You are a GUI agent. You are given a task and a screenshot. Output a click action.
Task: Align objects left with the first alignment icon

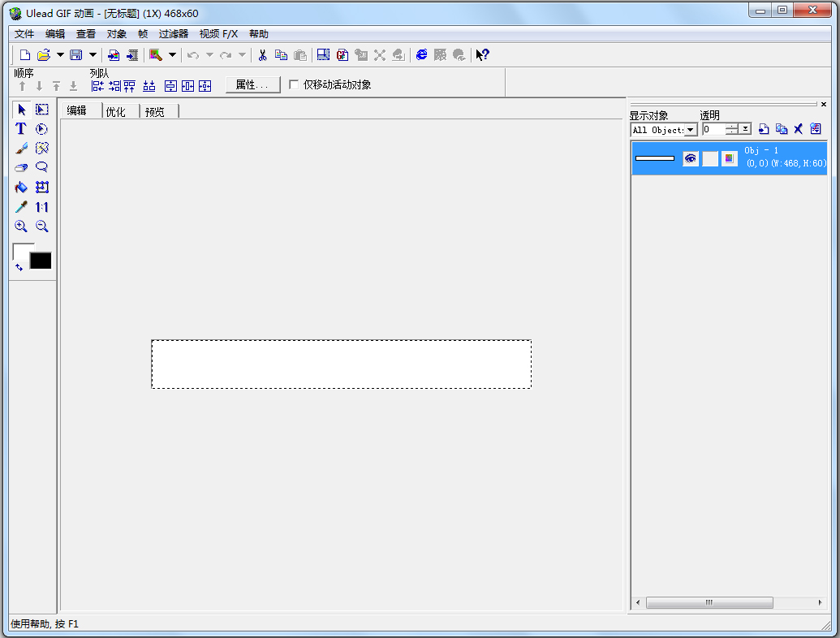tap(97, 86)
